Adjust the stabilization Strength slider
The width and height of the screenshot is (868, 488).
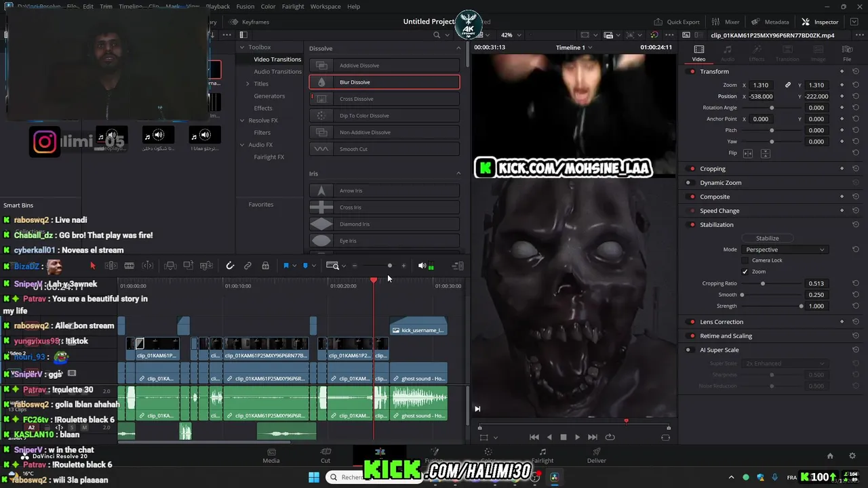click(772, 306)
